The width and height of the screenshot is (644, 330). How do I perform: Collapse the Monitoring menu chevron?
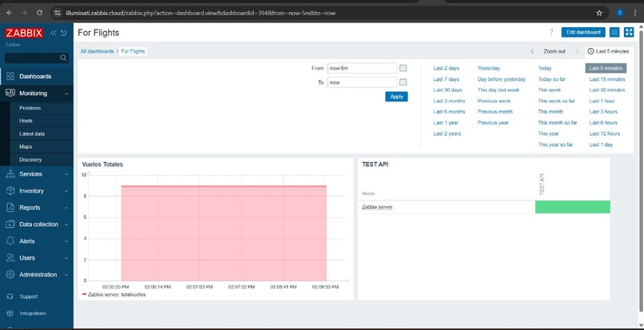66,93
